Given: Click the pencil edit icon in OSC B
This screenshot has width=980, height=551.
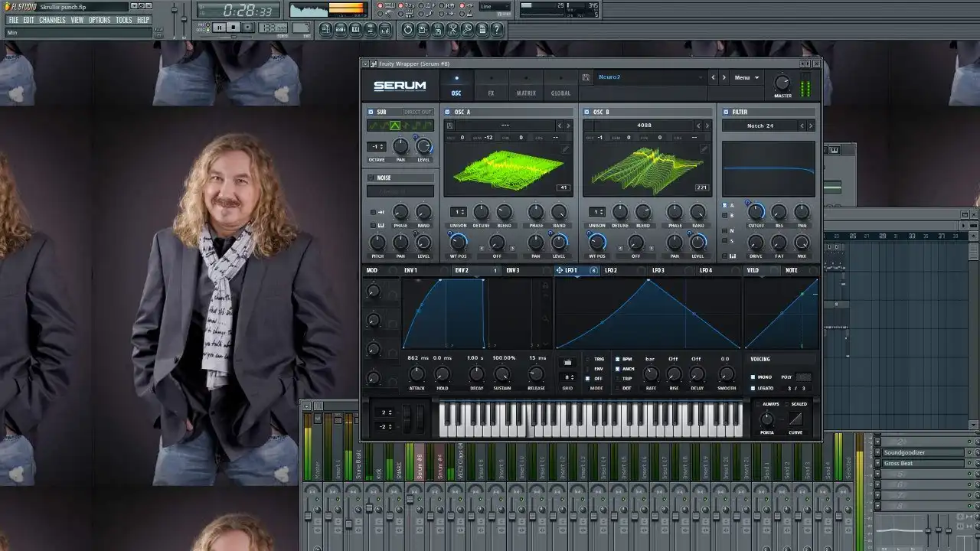Looking at the screenshot, I should [x=703, y=149].
